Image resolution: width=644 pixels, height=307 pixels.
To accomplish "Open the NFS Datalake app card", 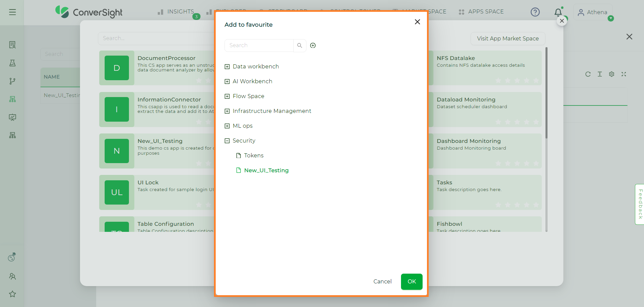I will pos(485,68).
